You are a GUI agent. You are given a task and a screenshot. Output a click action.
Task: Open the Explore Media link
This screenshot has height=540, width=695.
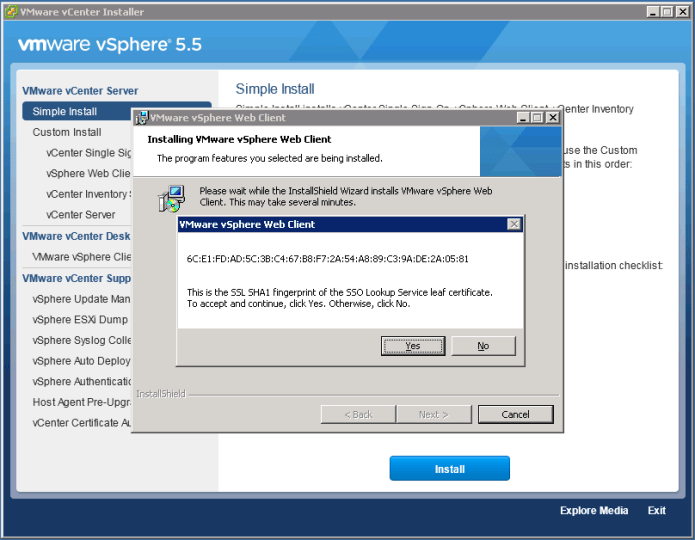click(594, 511)
